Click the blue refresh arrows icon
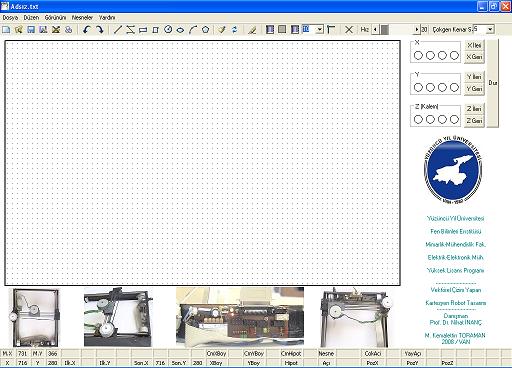 click(235, 30)
